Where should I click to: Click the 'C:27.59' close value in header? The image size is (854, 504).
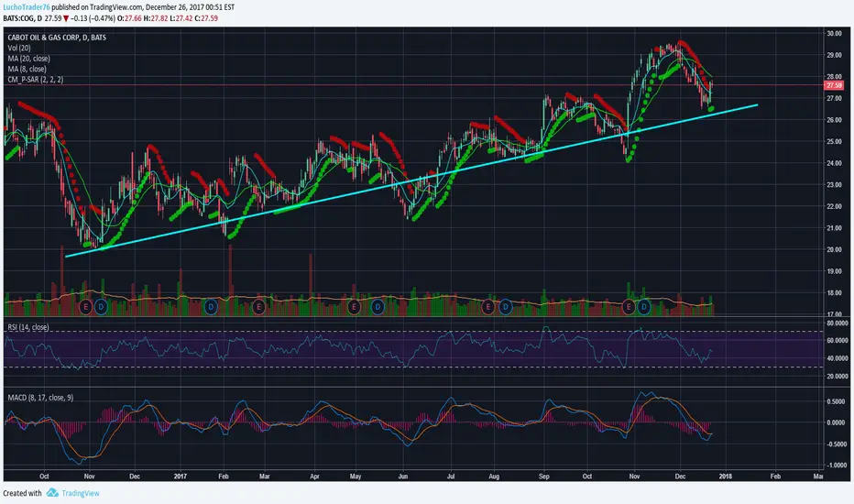click(206, 18)
